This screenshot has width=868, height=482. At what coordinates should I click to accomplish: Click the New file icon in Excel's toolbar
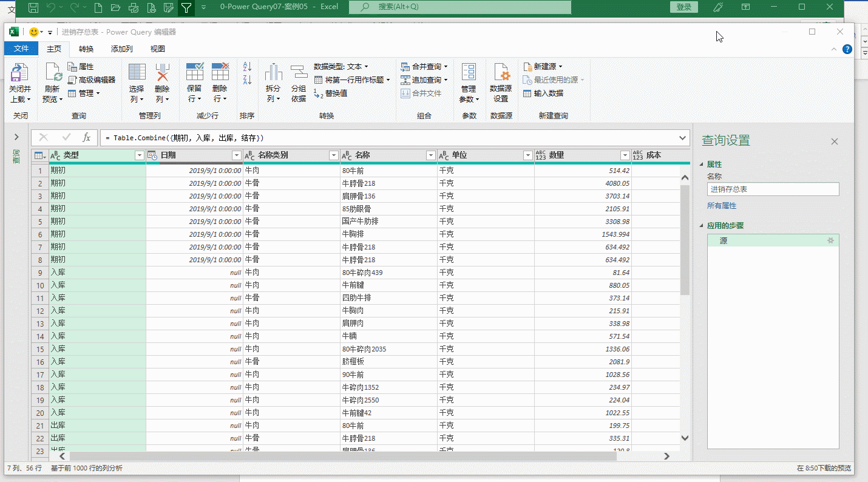pyautogui.click(x=98, y=7)
